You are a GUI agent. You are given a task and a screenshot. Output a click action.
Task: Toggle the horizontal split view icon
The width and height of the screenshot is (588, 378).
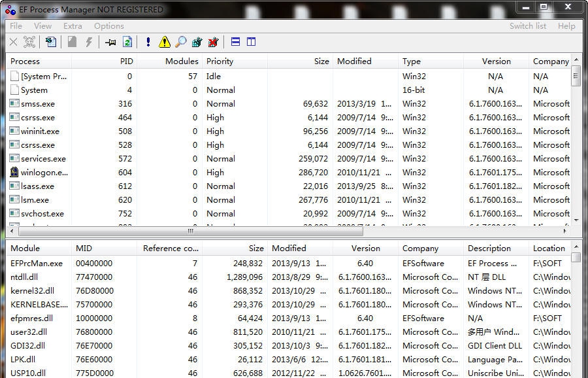pos(234,42)
